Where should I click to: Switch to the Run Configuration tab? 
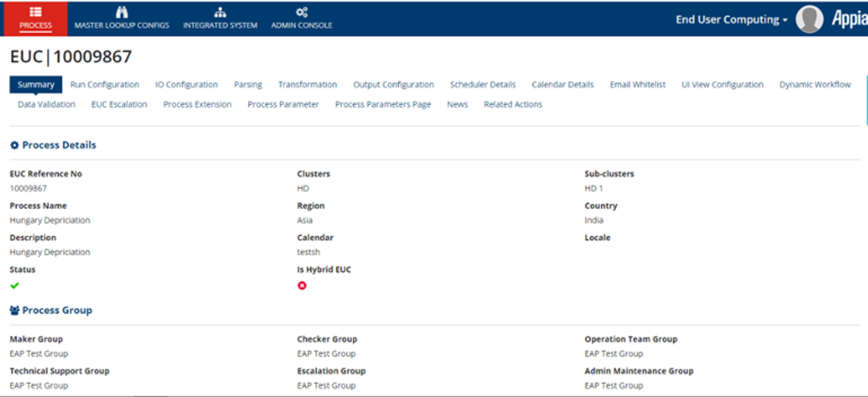[x=104, y=84]
